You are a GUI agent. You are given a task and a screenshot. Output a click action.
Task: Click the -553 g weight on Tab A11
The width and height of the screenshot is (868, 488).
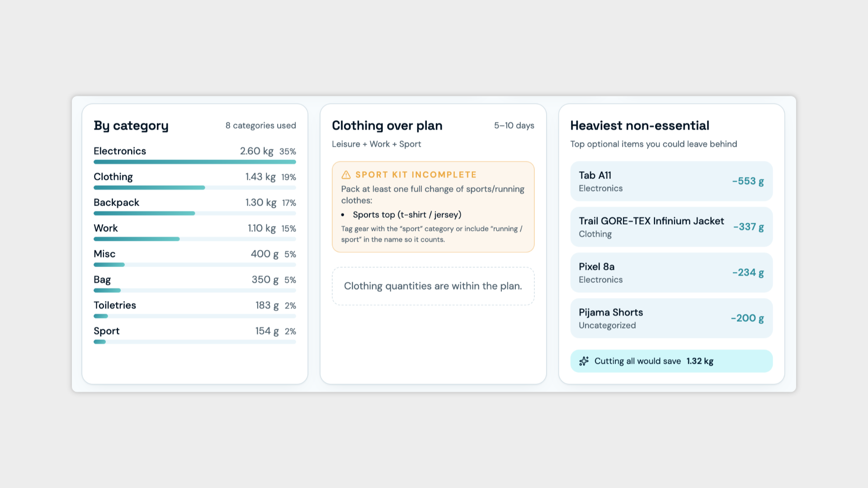click(748, 181)
